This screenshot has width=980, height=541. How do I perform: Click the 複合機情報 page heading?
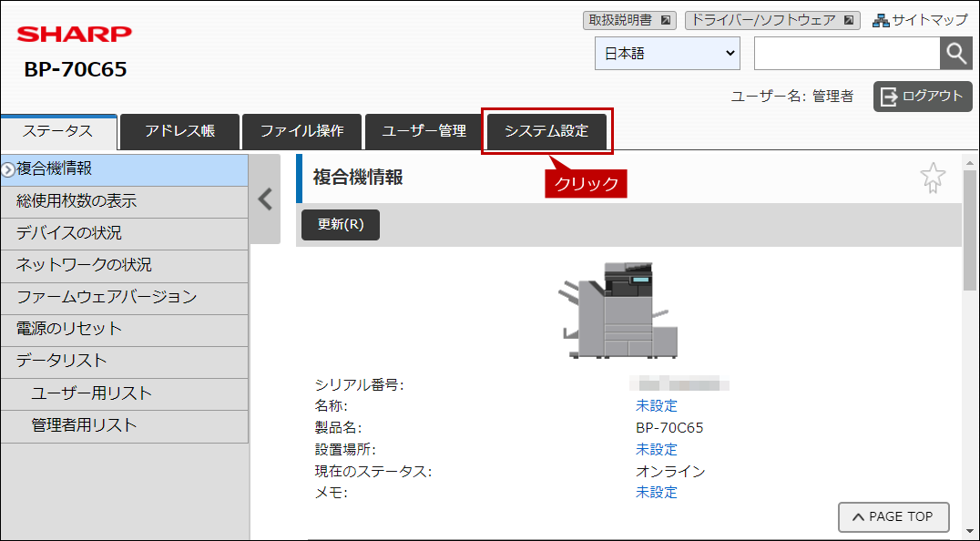[358, 178]
